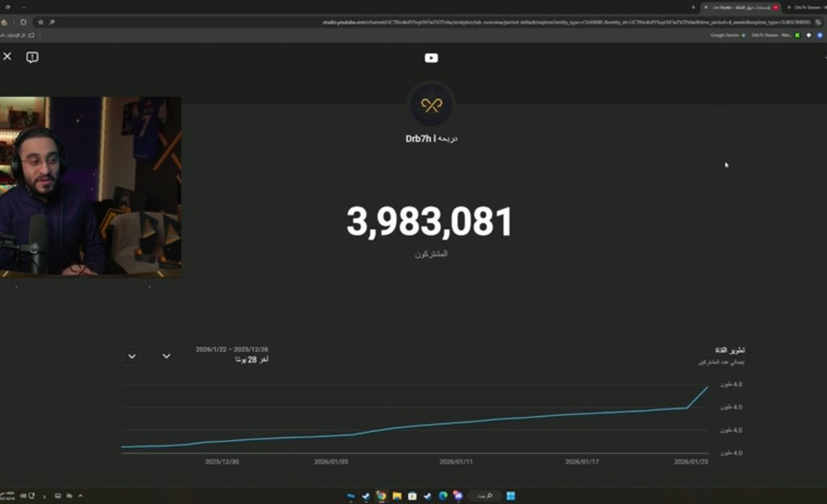The height and width of the screenshot is (504, 827).
Task: Expand the second chevron dropdown beside the chart
Action: pos(166,355)
